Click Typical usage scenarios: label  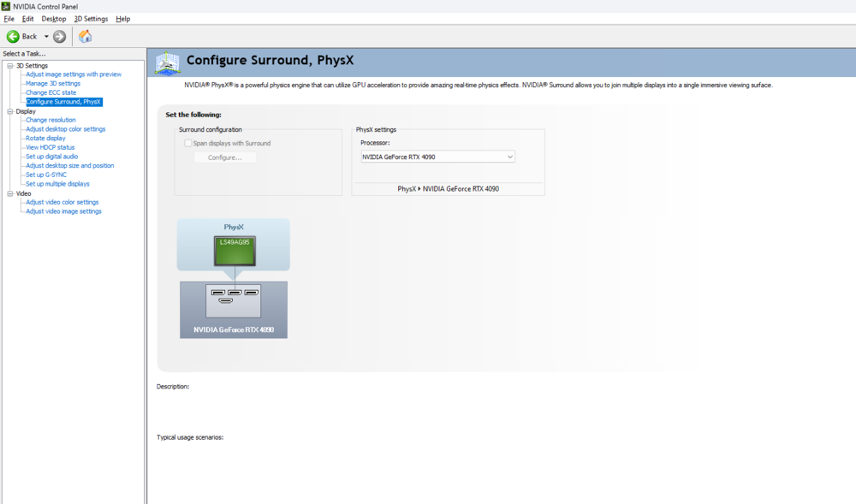[190, 437]
